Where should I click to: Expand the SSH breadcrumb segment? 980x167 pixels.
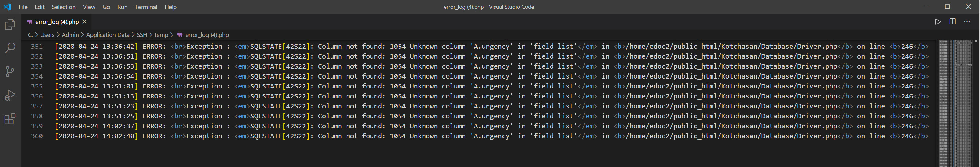point(142,34)
